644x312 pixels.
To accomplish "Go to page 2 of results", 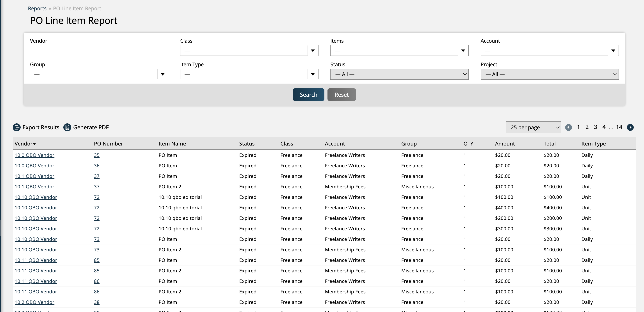I will pos(587,127).
